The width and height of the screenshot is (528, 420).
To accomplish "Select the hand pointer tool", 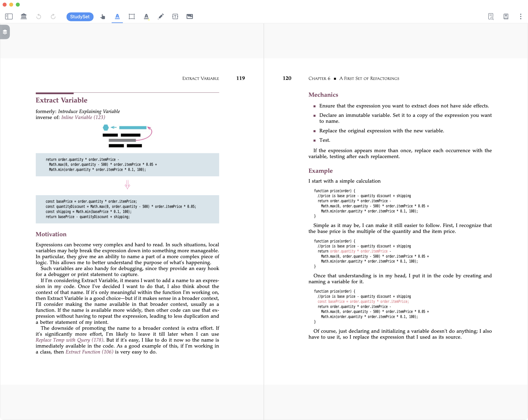I will (x=103, y=16).
